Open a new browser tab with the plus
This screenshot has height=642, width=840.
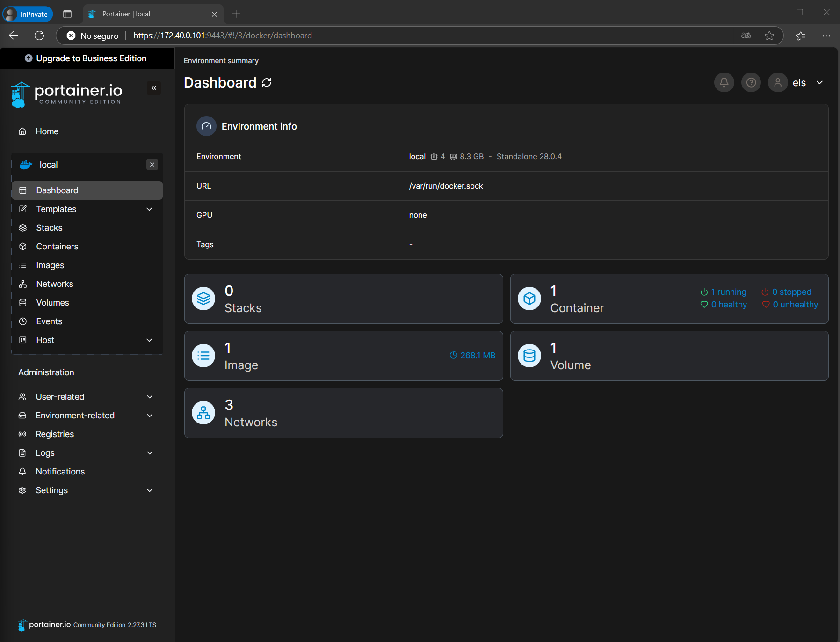point(236,14)
